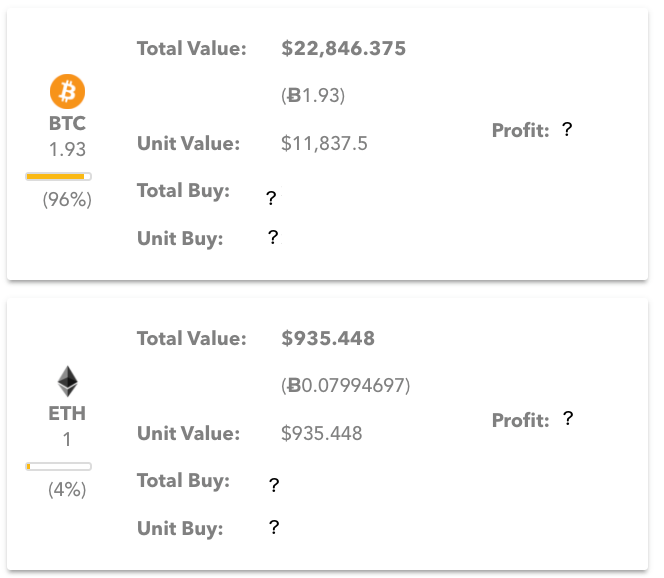Click the BTC Total Buy question mark
The width and height of the screenshot is (664, 578).
[x=272, y=198]
